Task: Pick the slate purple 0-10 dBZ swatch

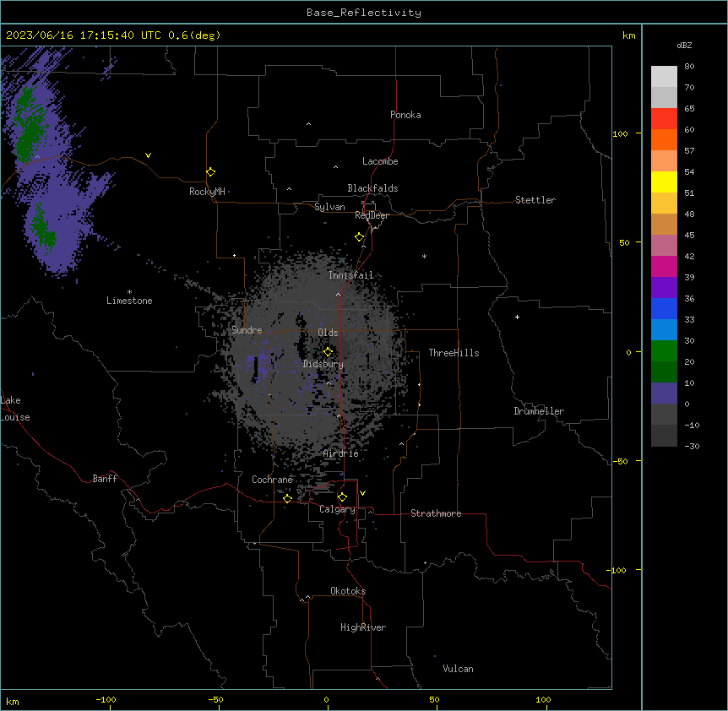Action: [x=664, y=393]
